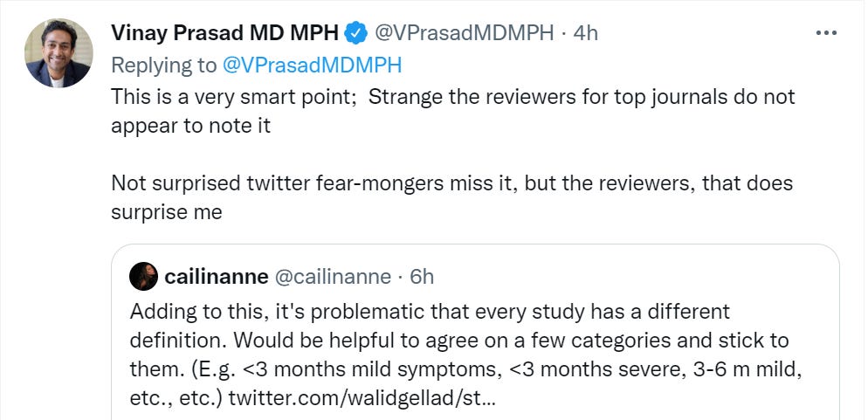Click the quoted line "them. (E.g. <3 months"
The height and width of the screenshot is (420, 868).
[x=465, y=368]
